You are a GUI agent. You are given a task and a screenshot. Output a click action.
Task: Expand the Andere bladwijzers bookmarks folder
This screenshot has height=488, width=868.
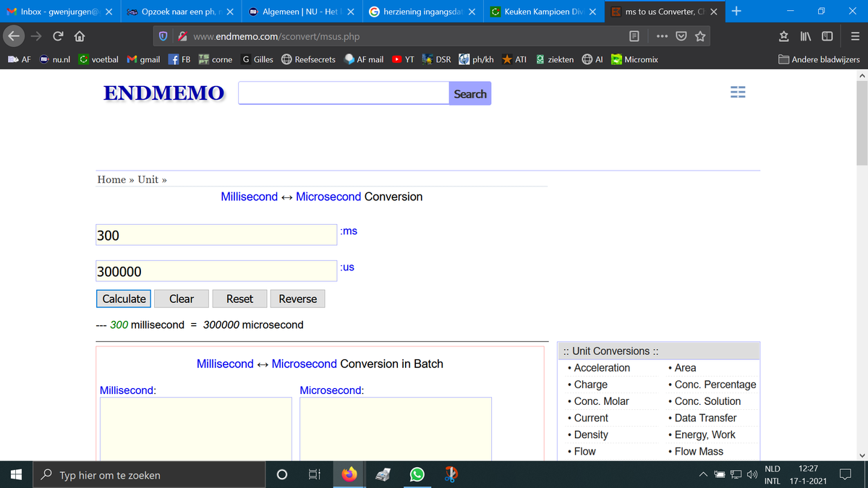point(819,59)
